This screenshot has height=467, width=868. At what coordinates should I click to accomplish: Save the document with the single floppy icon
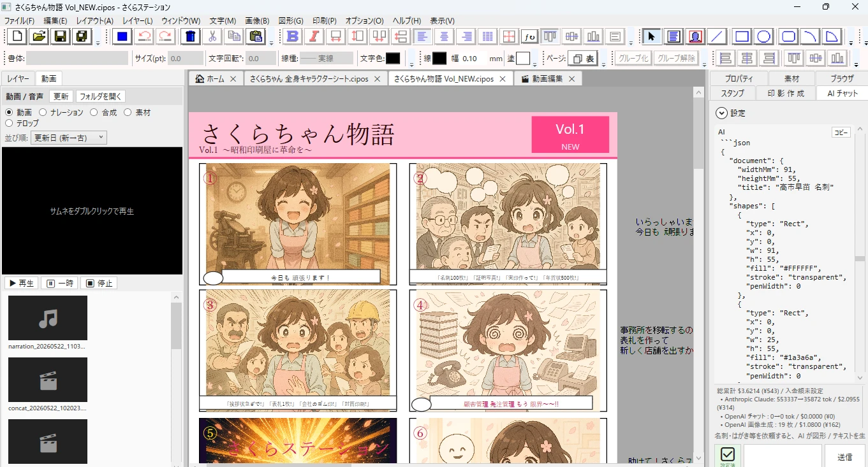tap(60, 36)
